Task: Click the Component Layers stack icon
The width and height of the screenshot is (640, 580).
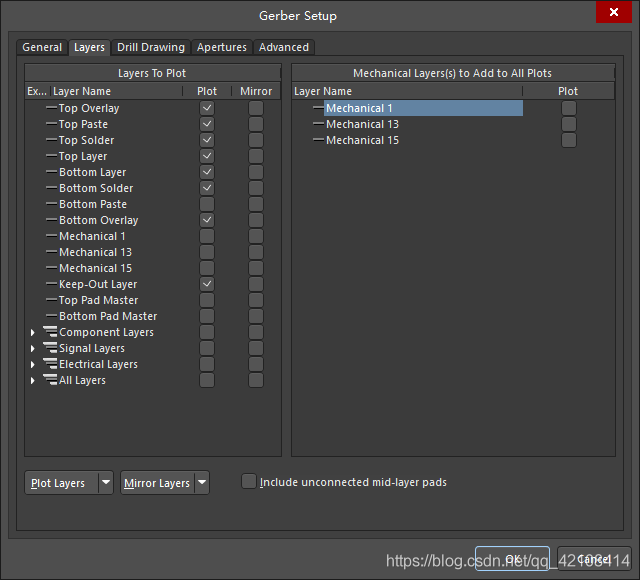Action: pos(50,332)
